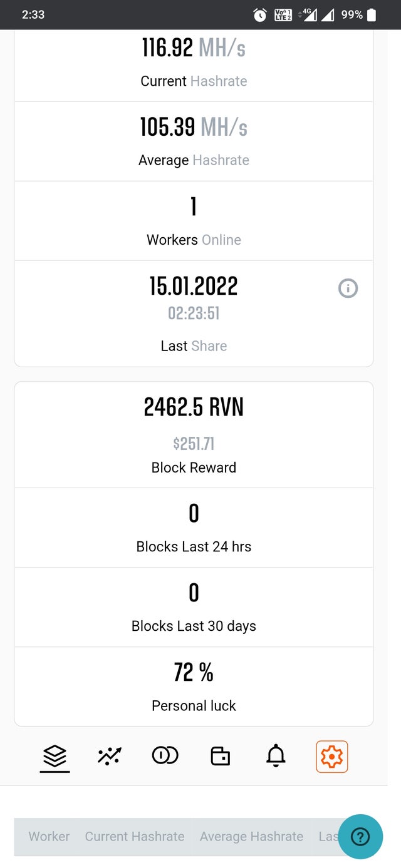Open the wallet payouts icon
Image resolution: width=401 pixels, height=868 pixels.
point(220,757)
